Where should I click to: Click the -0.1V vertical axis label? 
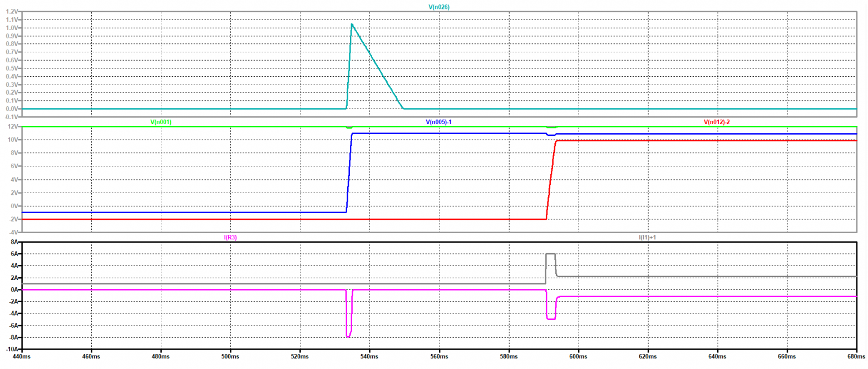pyautogui.click(x=11, y=117)
